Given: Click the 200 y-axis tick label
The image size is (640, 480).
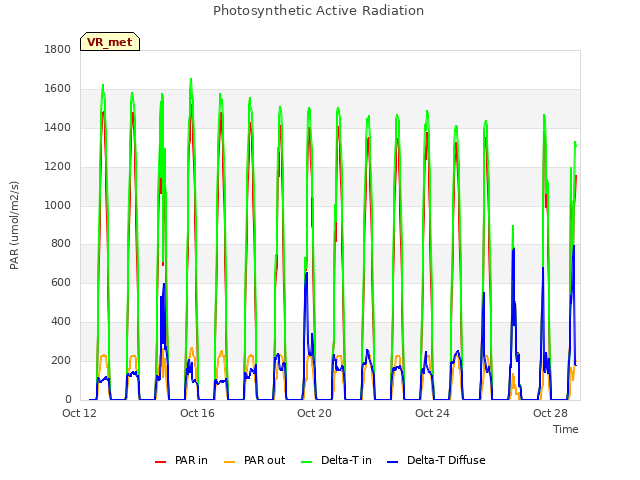Looking at the screenshot, I should (61, 360).
